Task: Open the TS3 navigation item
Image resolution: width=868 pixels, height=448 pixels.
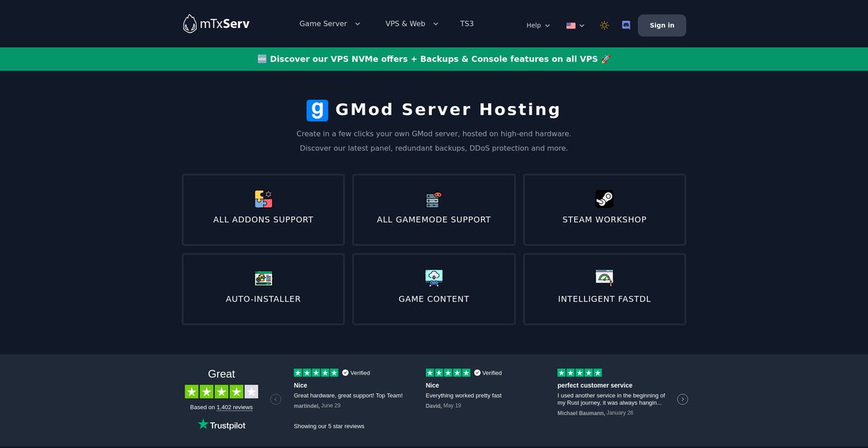Action: (x=467, y=24)
